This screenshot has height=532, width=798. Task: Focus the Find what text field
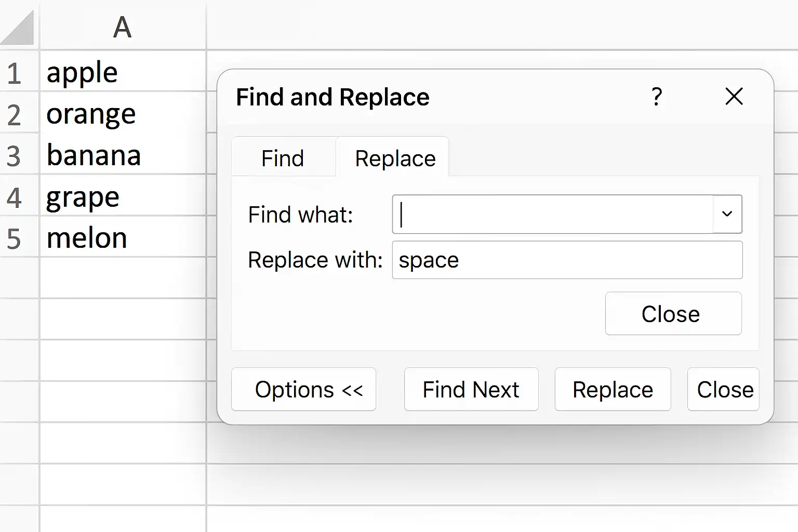pyautogui.click(x=553, y=214)
